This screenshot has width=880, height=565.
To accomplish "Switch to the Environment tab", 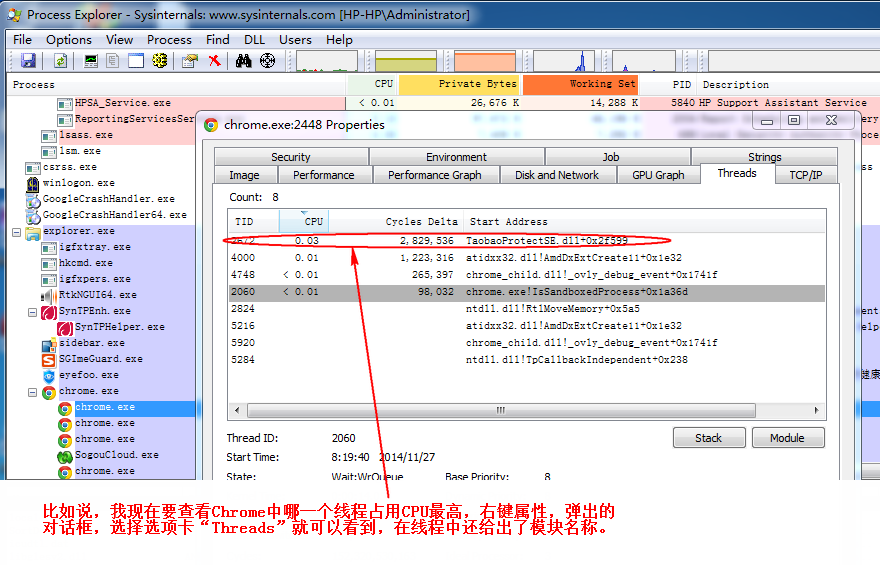I will click(456, 157).
